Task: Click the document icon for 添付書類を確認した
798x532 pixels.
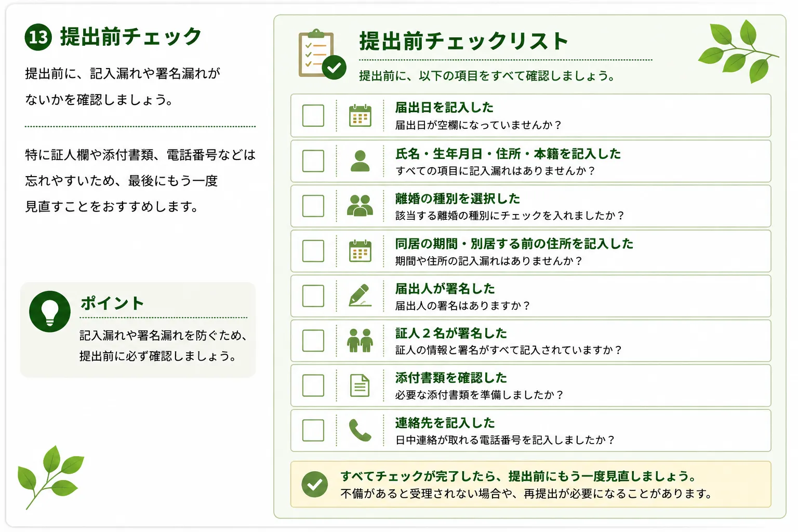Action: pyautogui.click(x=360, y=385)
